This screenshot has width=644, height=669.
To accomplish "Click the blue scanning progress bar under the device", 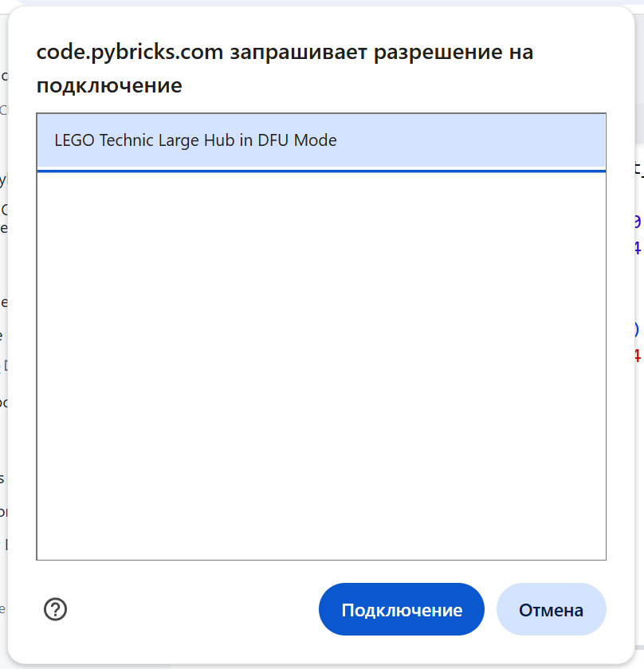I will [x=321, y=171].
